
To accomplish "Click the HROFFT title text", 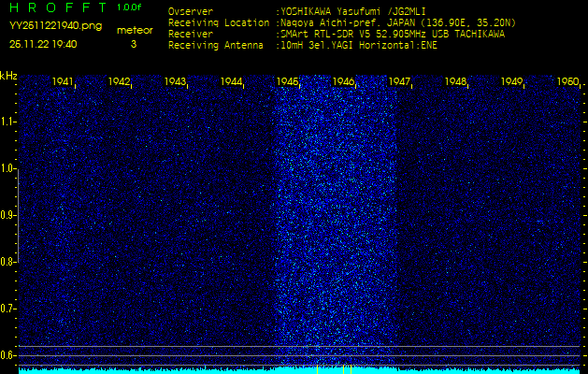I will pyautogui.click(x=58, y=7).
